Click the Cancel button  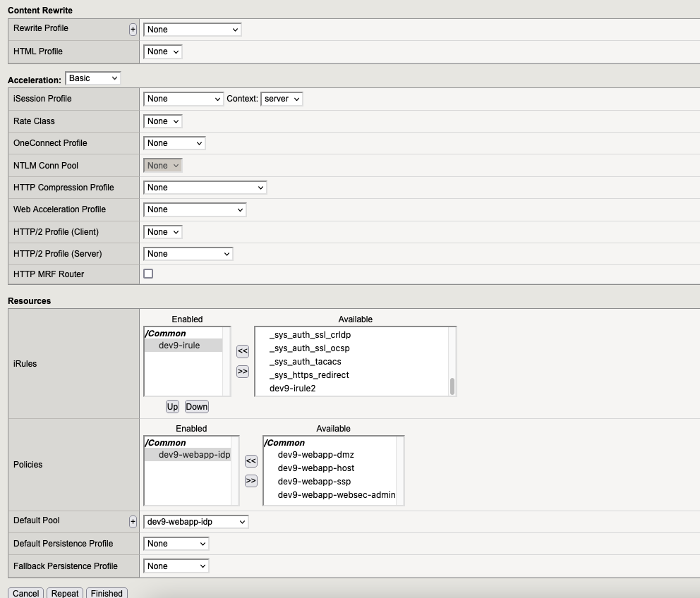tap(26, 593)
